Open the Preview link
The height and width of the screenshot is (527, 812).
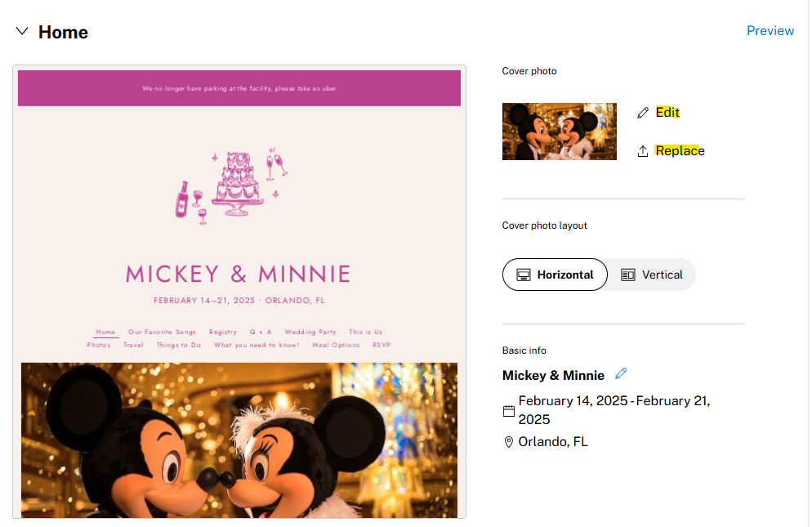click(x=770, y=30)
